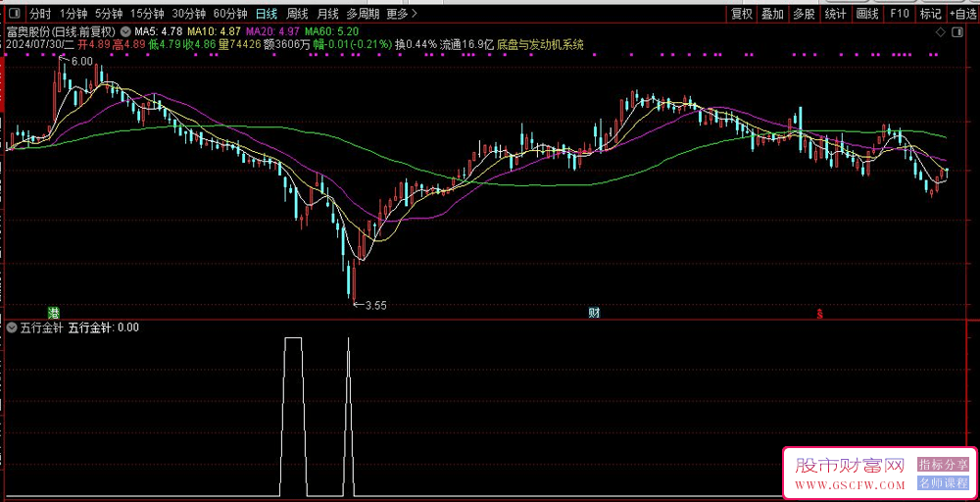
Task: Open the WWW.GSCFW.COM website link
Action: click(850, 485)
